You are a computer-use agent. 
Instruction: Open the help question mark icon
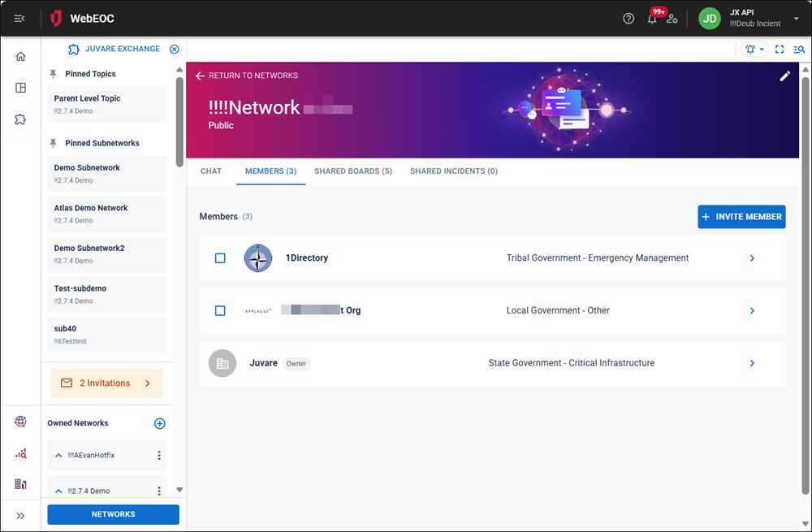(628, 19)
